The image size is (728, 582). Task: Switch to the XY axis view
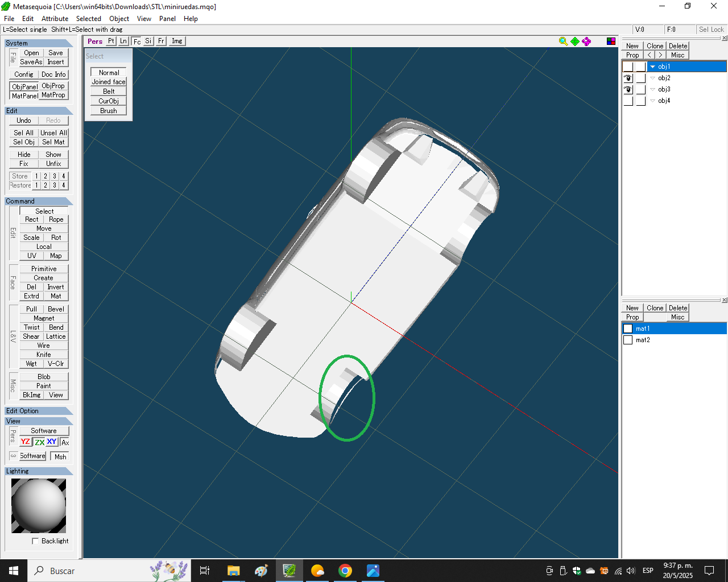52,442
